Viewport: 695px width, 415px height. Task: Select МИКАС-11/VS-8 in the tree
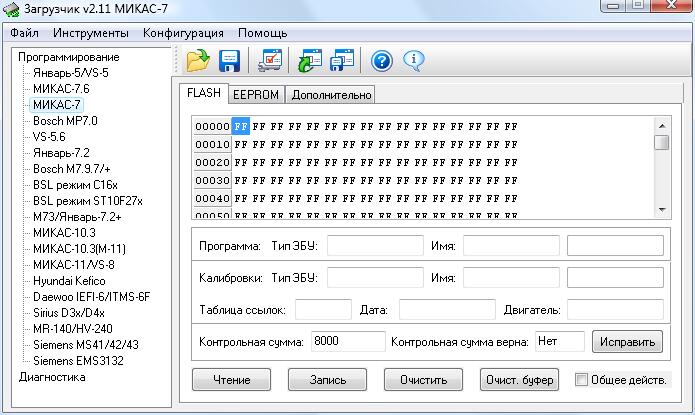click(x=74, y=265)
